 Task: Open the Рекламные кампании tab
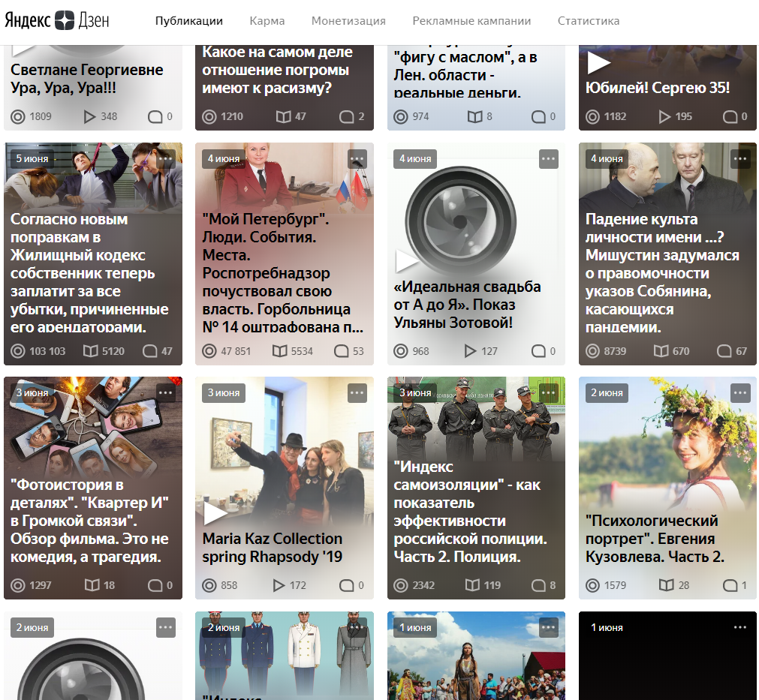[x=471, y=21]
